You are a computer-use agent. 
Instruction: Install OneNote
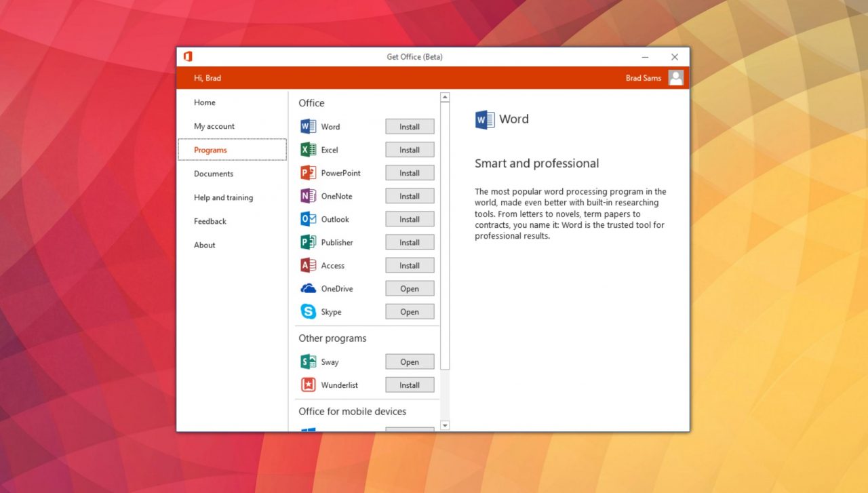410,196
